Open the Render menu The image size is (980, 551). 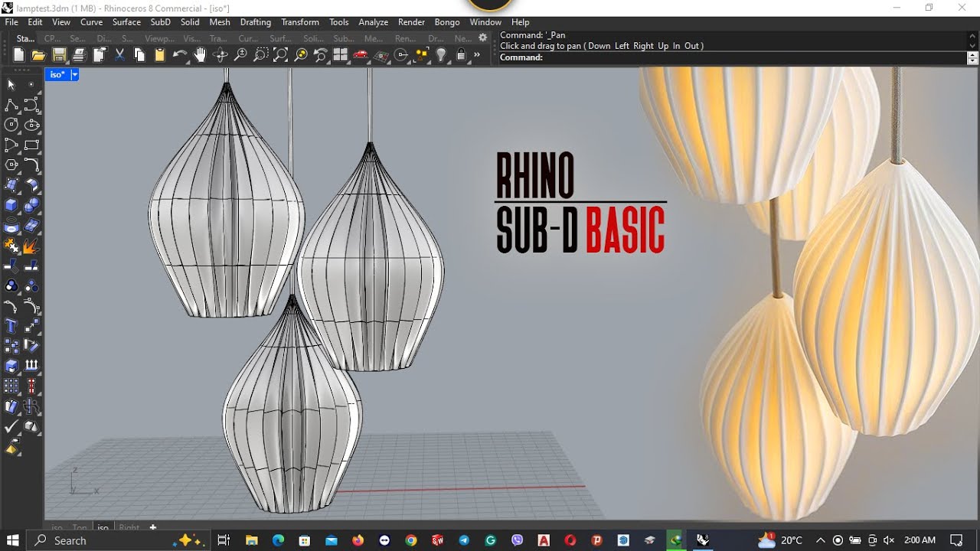point(411,22)
